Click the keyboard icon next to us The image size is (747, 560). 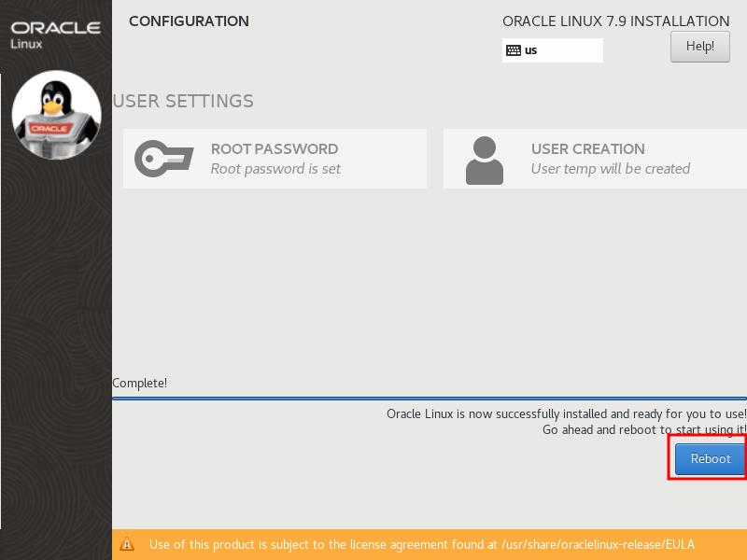[x=513, y=50]
